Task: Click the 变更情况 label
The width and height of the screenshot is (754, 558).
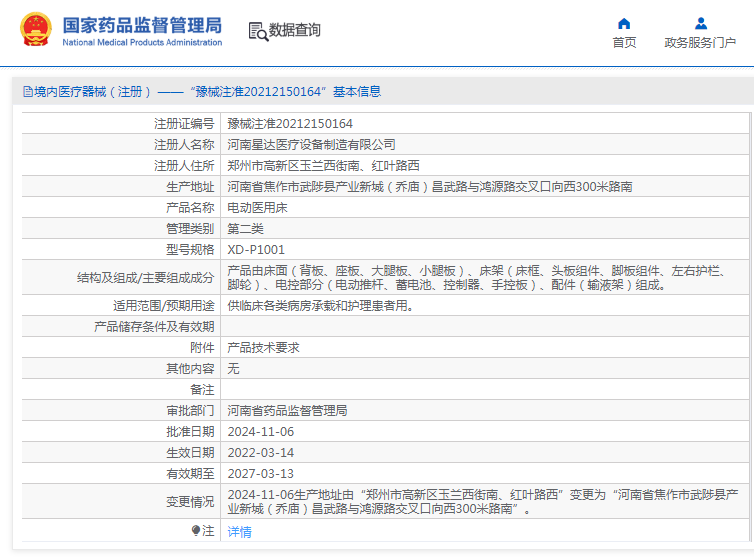Action: point(190,502)
